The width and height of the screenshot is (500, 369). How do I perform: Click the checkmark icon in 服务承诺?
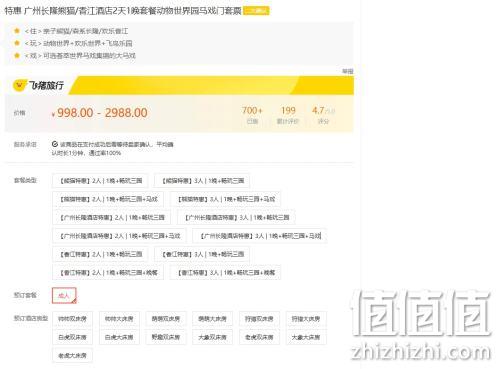click(x=55, y=144)
